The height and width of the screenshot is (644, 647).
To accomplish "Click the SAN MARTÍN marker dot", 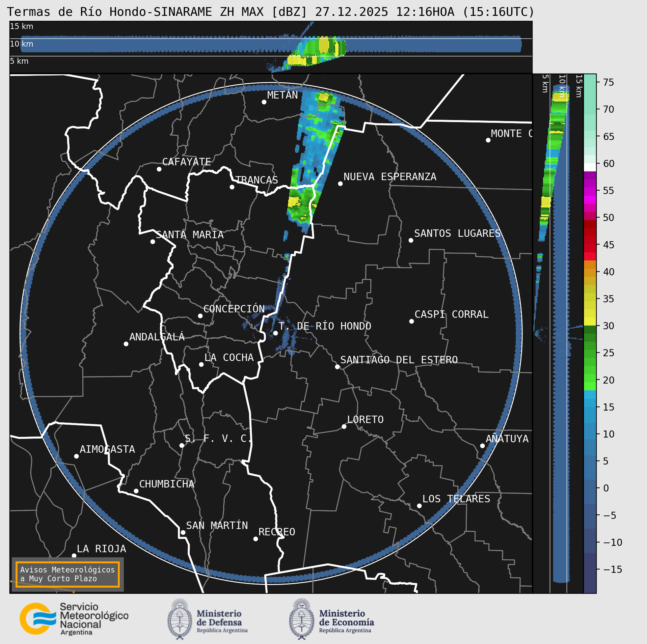I will (183, 533).
